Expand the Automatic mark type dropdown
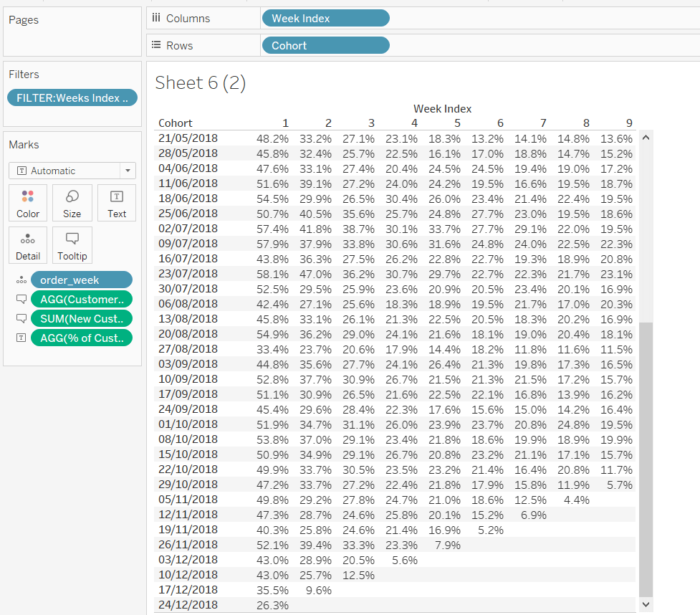Viewport: 700px width, 615px height. 128,171
